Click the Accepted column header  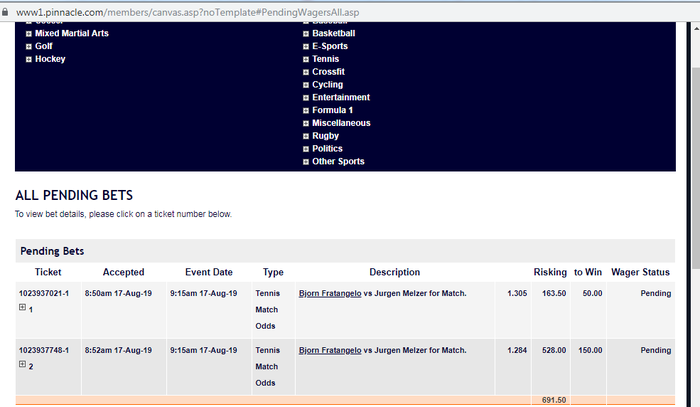pos(124,272)
